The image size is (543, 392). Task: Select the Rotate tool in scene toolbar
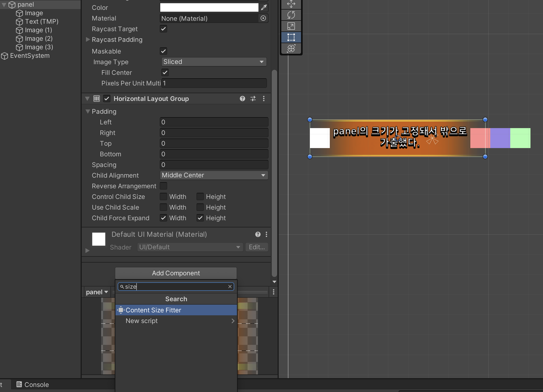pyautogui.click(x=291, y=15)
